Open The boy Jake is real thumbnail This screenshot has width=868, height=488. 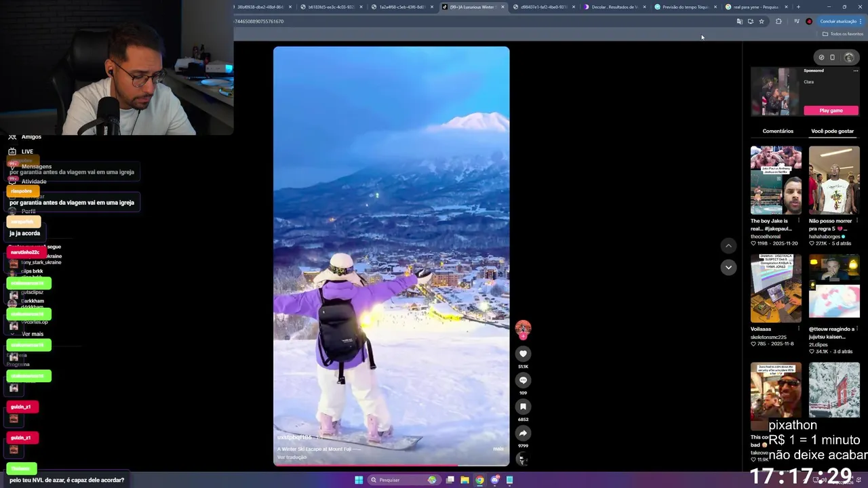[x=776, y=180]
